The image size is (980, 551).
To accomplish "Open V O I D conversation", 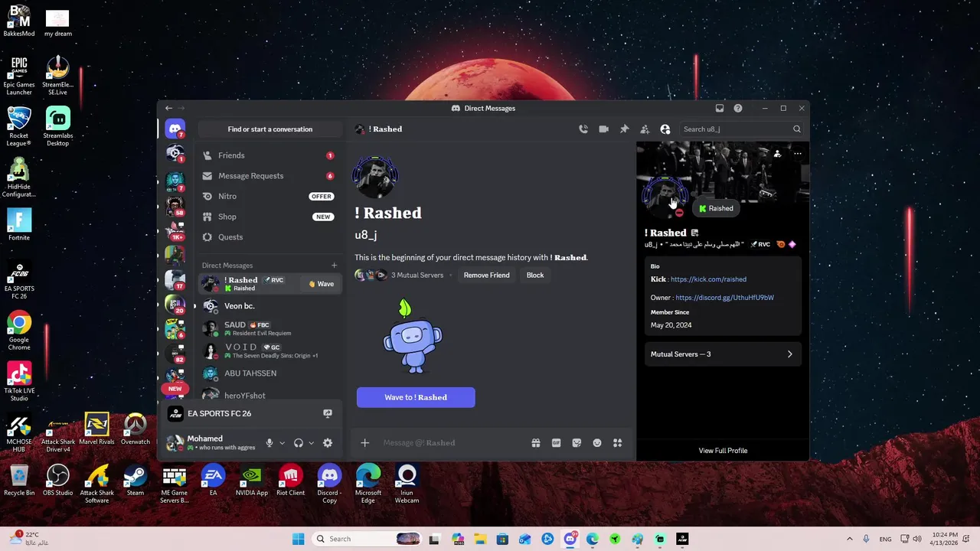I will (x=269, y=351).
